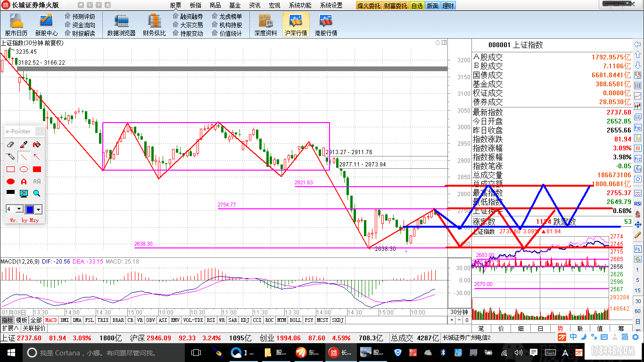Viewport: 644px width, 362px height.
Task: Open 财务纵比 financial comparison
Action: click(154, 25)
